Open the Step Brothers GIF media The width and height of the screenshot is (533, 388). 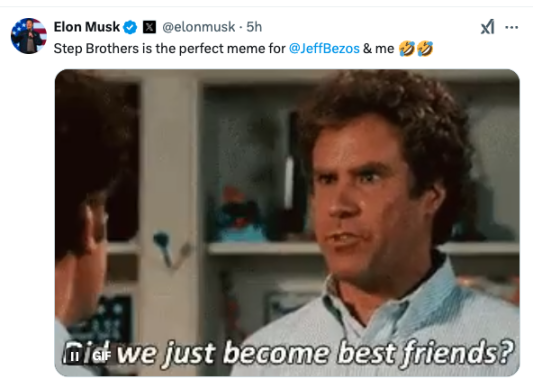coord(287,223)
